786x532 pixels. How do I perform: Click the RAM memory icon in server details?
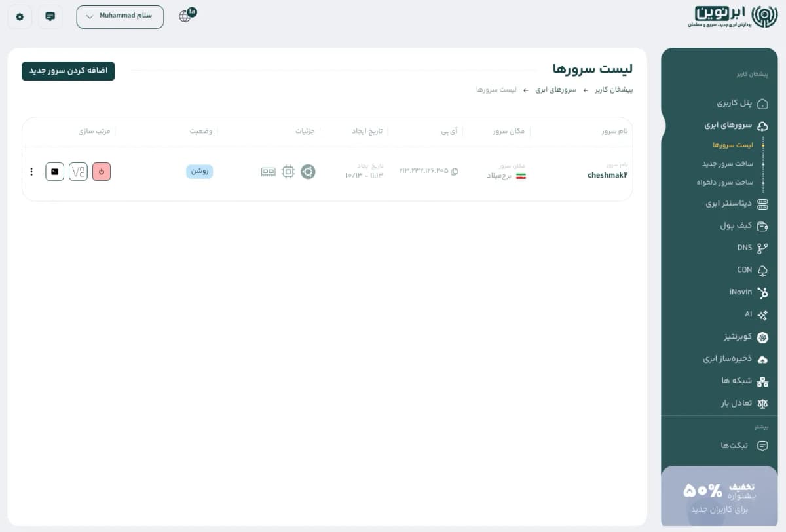click(267, 172)
